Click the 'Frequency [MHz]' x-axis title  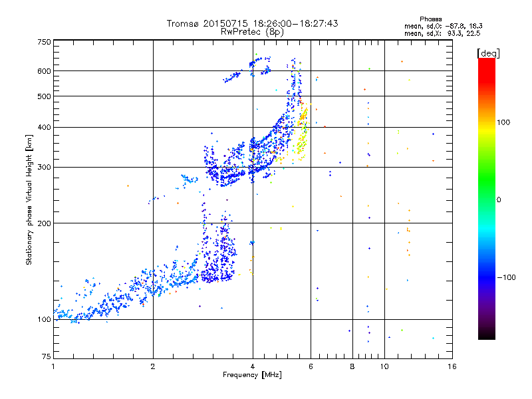coord(252,375)
